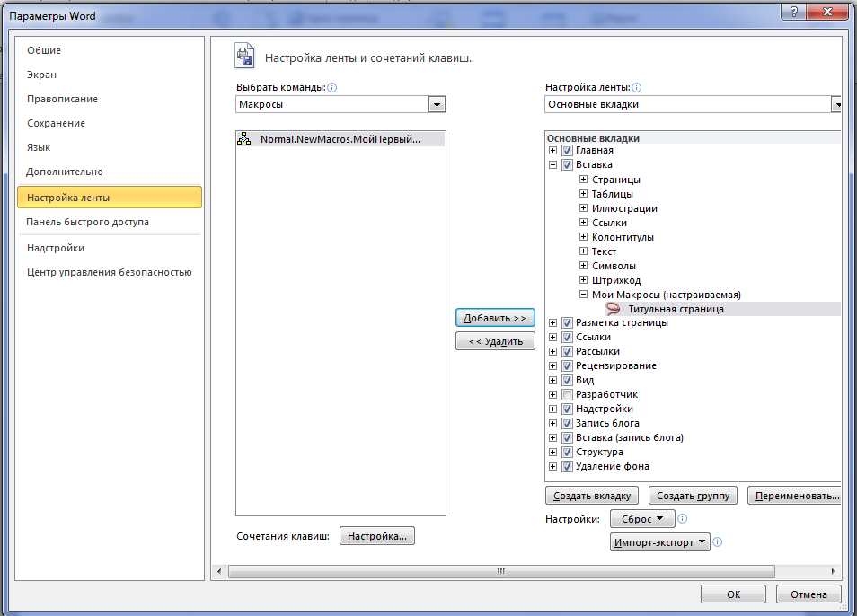Click the Переименовать button
Image resolution: width=857 pixels, height=616 pixels.
click(795, 496)
